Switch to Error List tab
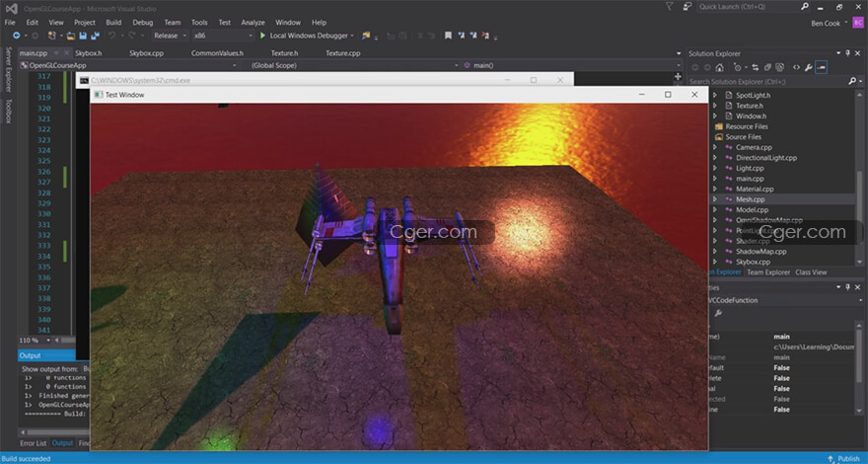 (34, 443)
